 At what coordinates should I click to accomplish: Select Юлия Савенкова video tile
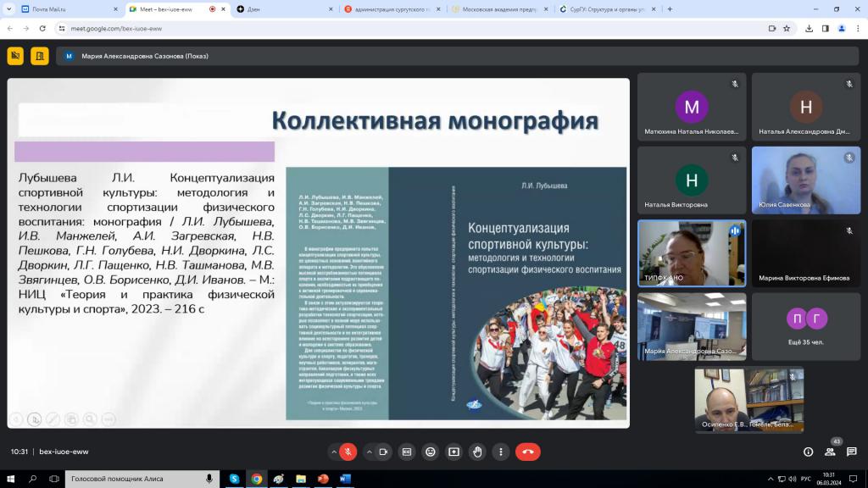[x=805, y=181]
